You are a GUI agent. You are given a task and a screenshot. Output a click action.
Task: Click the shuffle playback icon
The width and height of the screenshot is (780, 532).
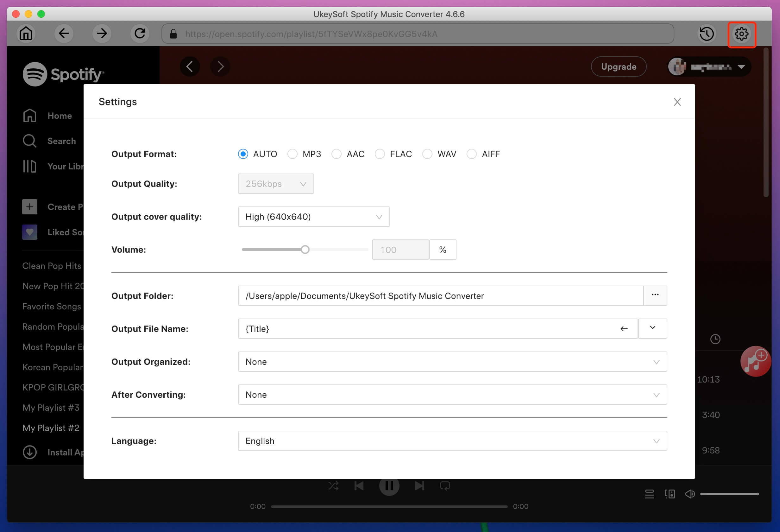pos(332,488)
